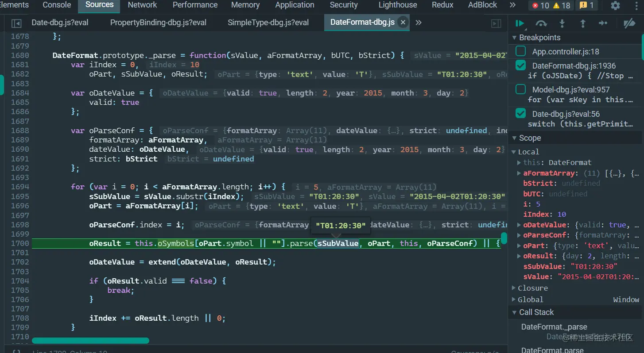The image size is (644, 353).
Task: Click bStrict: undefined in scope
Action: pyautogui.click(x=562, y=183)
